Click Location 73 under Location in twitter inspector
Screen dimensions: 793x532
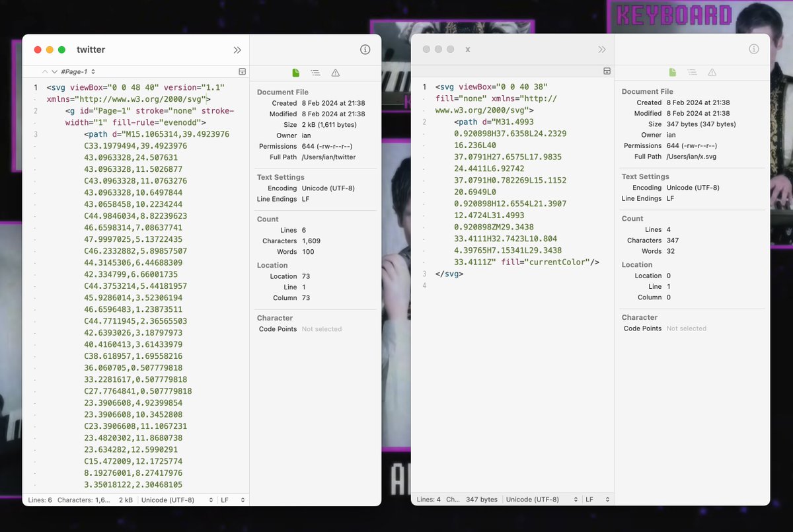[306, 276]
